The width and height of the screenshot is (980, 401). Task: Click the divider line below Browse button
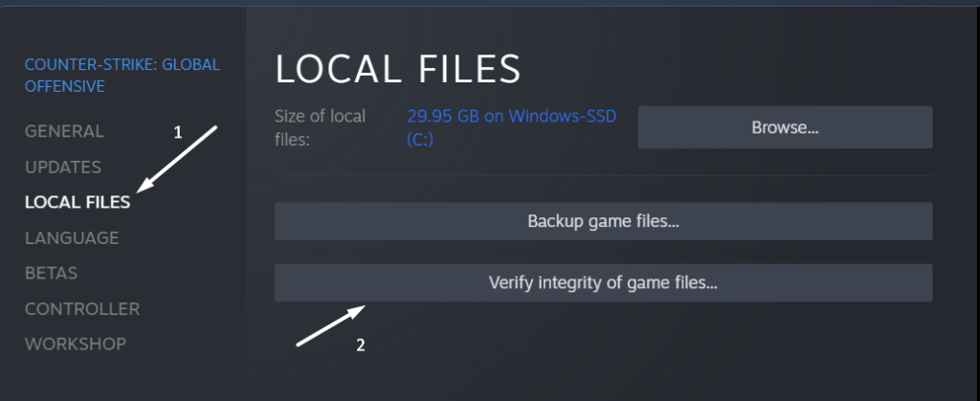(603, 175)
